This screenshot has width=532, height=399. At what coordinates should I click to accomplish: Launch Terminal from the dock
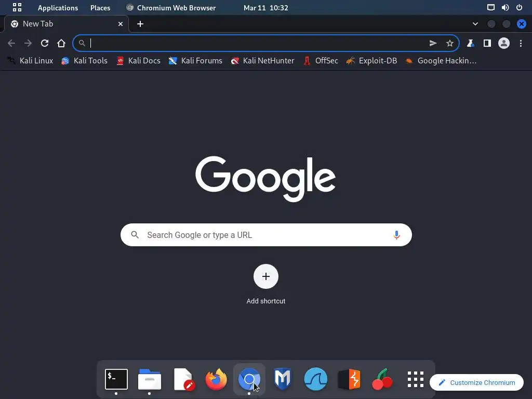click(x=116, y=379)
